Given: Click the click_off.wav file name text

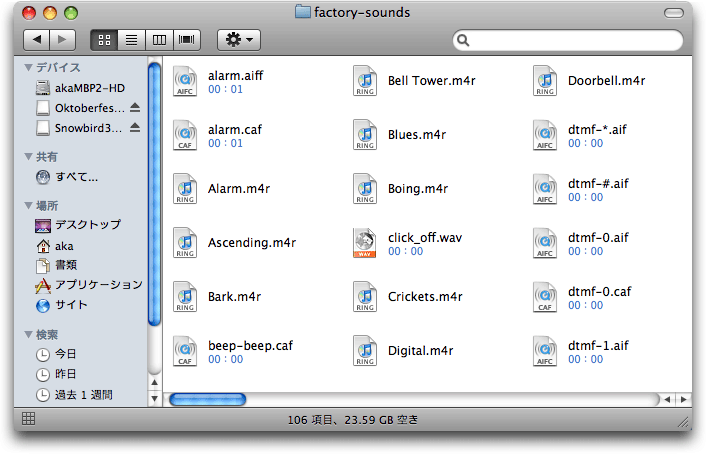Looking at the screenshot, I should 425,238.
